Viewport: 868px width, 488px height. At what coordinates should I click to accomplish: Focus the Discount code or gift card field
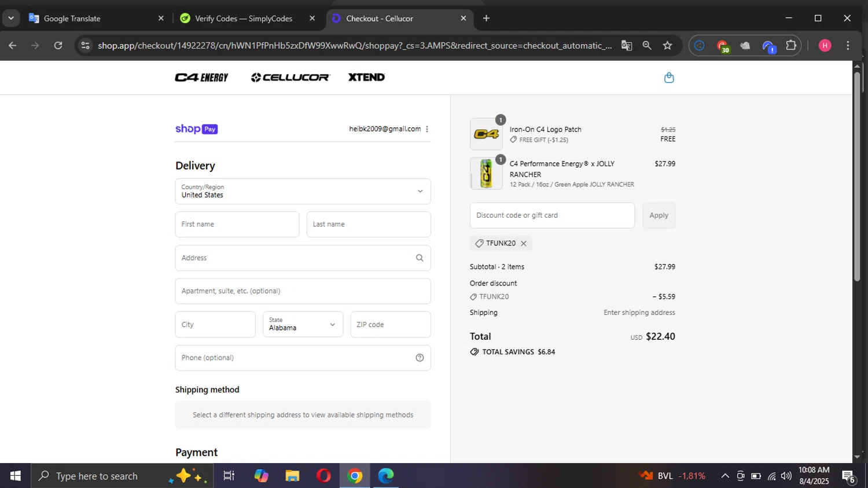click(552, 215)
